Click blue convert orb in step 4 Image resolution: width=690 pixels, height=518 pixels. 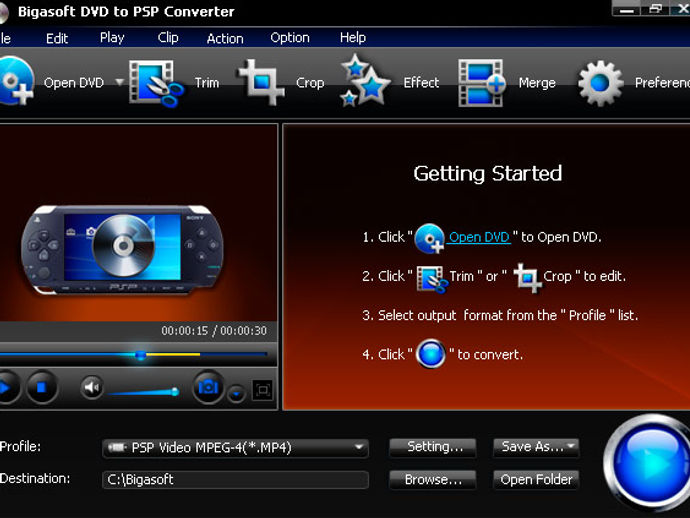point(431,353)
